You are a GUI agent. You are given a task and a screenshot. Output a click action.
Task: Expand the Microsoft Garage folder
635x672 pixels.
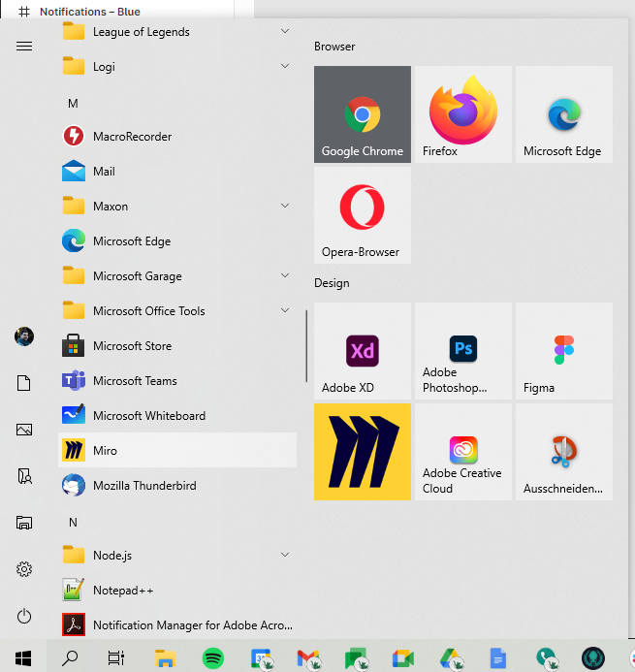point(177,276)
